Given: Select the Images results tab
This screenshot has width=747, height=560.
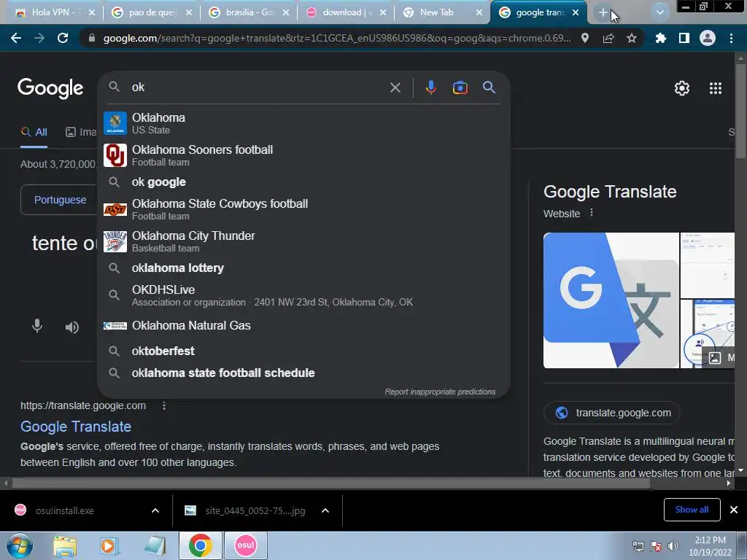Looking at the screenshot, I should click(x=80, y=133).
